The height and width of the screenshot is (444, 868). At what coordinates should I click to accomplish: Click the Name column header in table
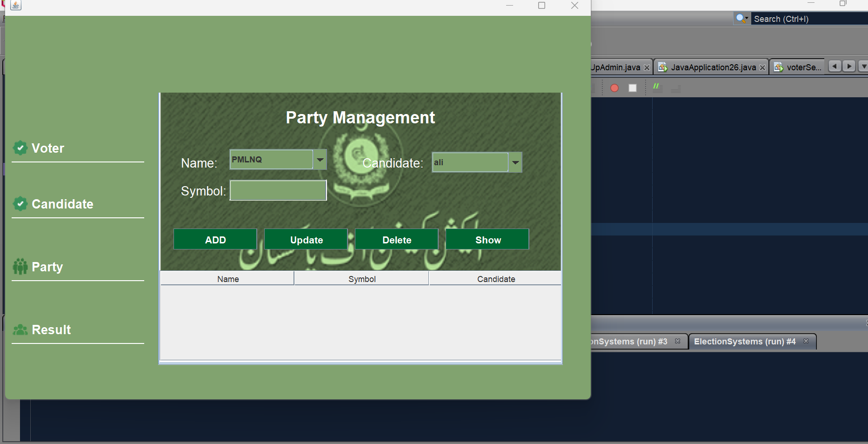[227, 279]
